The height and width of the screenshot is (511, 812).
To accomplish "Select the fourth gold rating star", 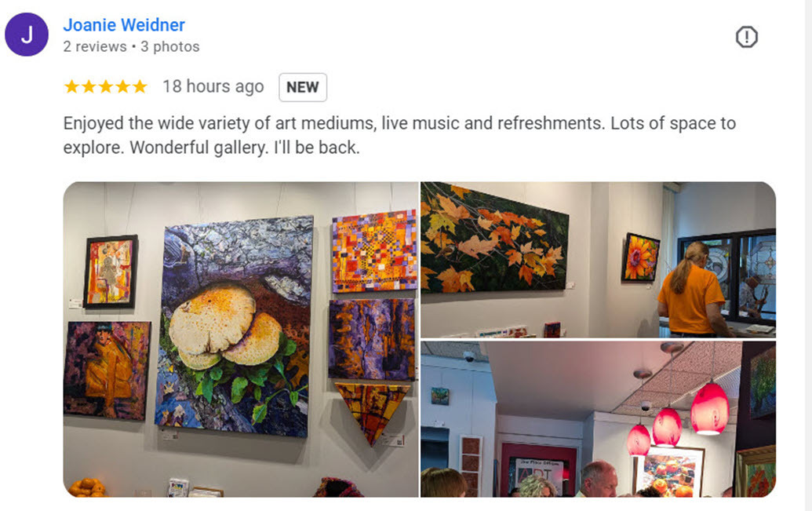I will 122,86.
